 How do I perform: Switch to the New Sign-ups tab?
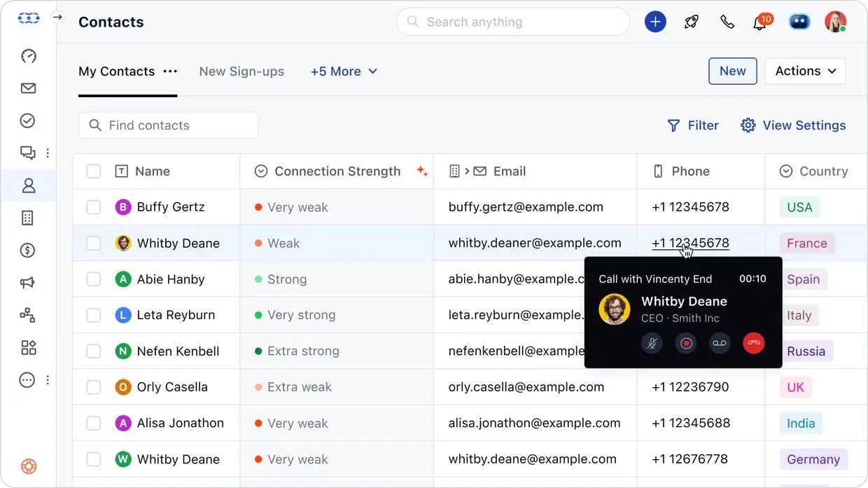point(241,71)
